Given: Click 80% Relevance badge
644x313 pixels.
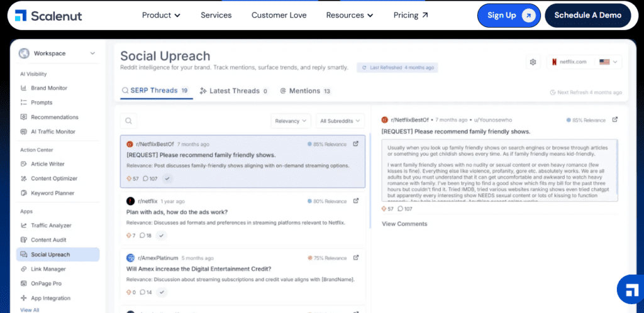Looking at the screenshot, I should click(327, 201).
